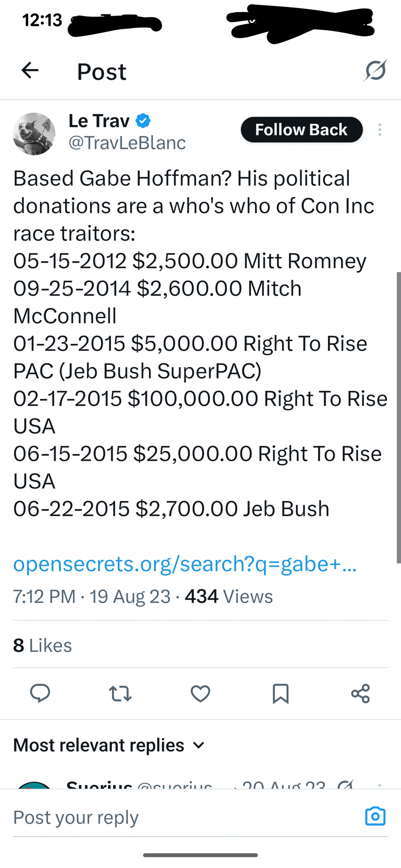This screenshot has height=868, width=401.
Task: Repost this post
Action: tap(120, 693)
